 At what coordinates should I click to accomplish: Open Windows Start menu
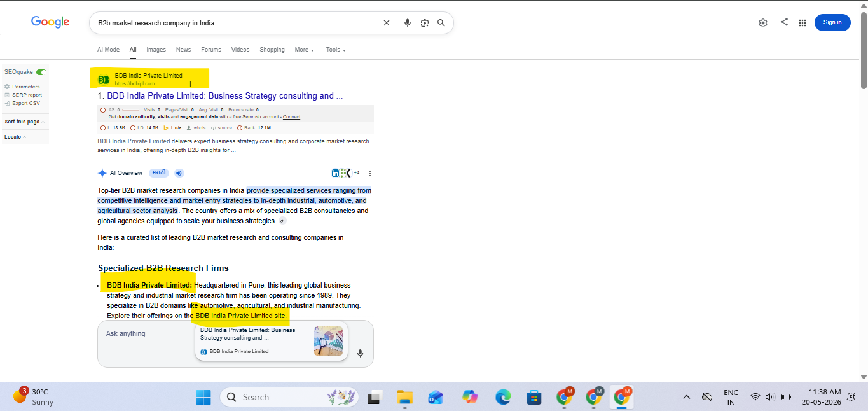click(x=203, y=397)
